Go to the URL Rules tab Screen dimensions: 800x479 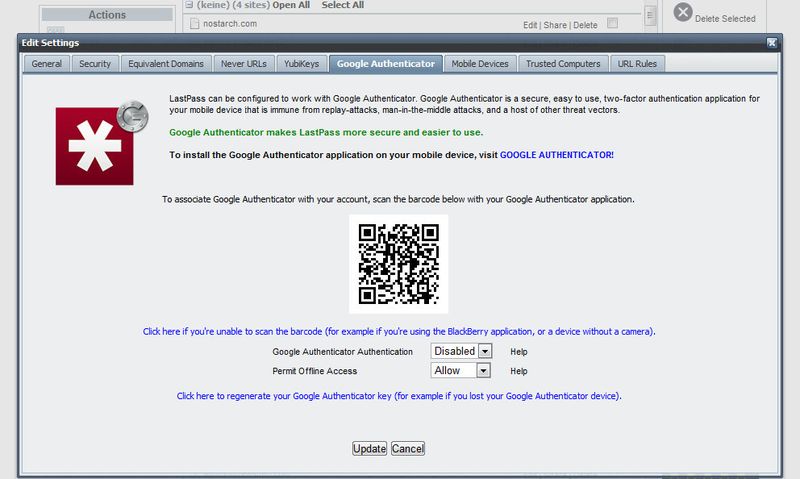637,64
